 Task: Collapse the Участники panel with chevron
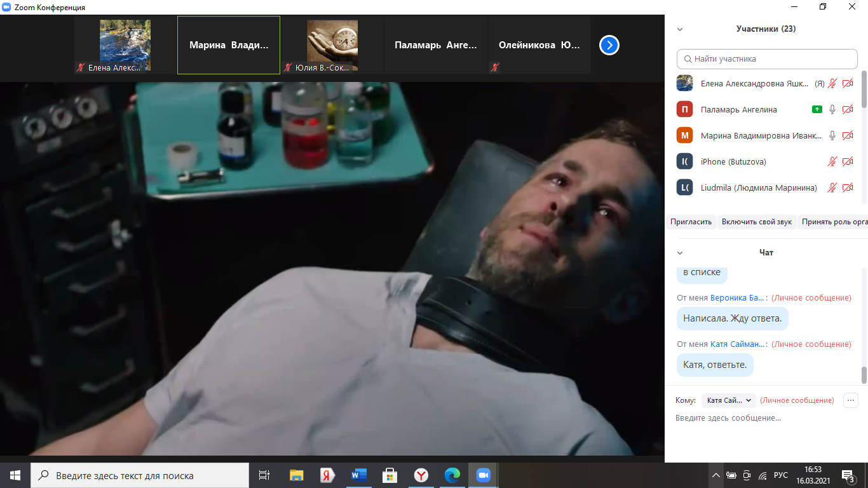pos(680,29)
